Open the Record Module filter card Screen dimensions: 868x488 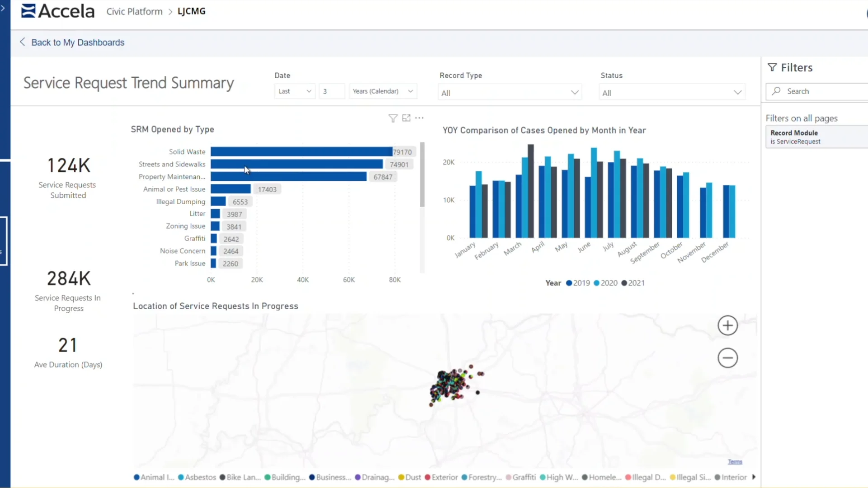click(x=816, y=137)
